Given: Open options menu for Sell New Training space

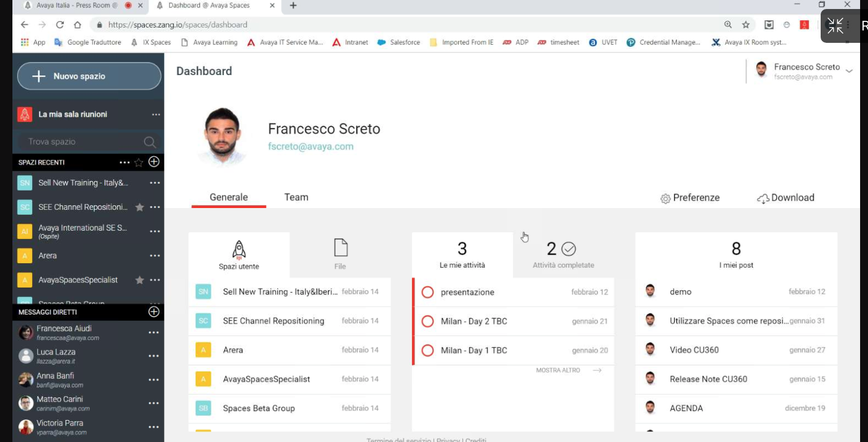Looking at the screenshot, I should 154,183.
